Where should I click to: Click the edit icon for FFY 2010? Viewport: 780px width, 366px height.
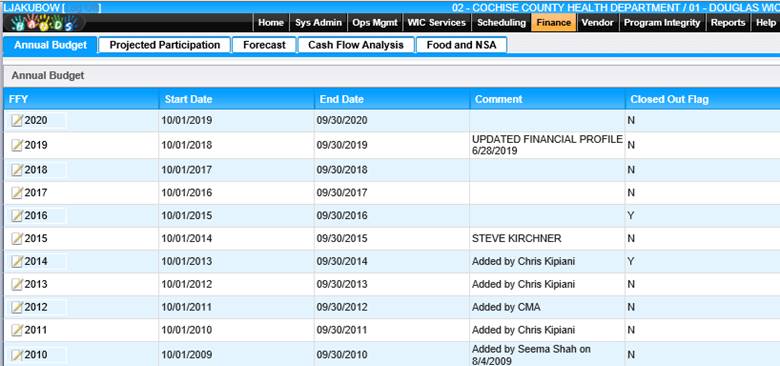[x=17, y=355]
